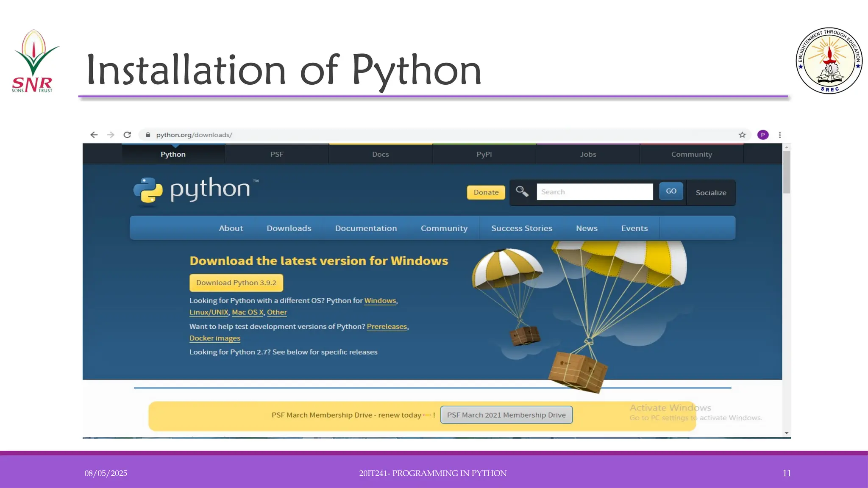Open Community in the blue nav bar
The height and width of the screenshot is (488, 868).
(444, 228)
